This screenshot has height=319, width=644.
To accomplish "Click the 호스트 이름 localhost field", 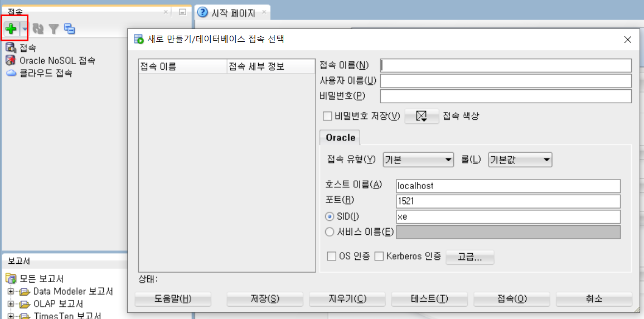I will pos(508,186).
